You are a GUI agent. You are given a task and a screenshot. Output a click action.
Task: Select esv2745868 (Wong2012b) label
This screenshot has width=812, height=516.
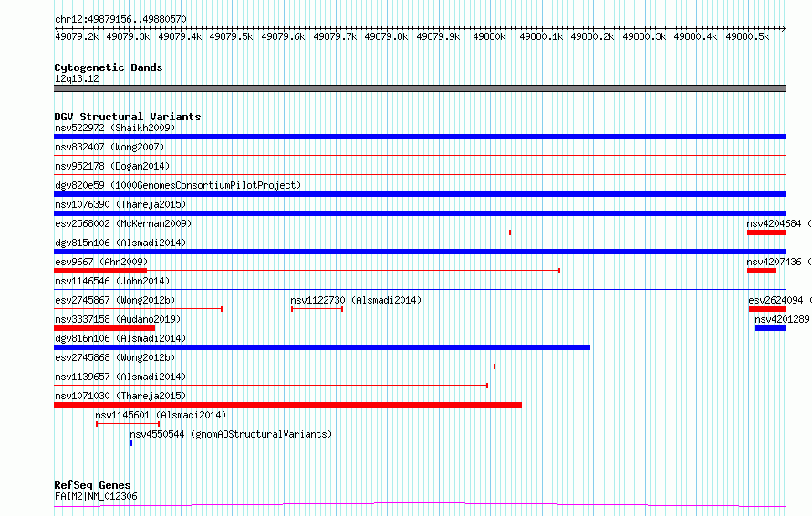[115, 357]
